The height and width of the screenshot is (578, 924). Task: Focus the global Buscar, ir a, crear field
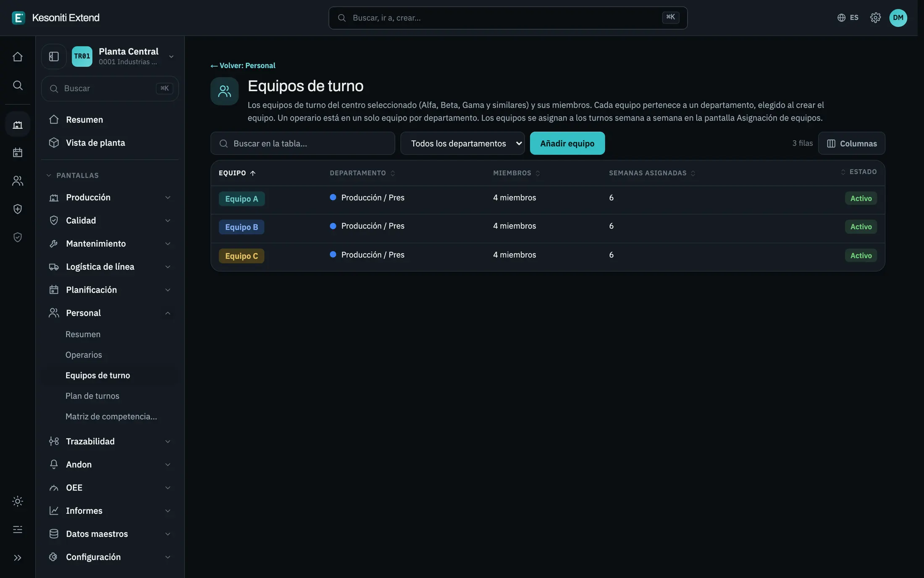508,18
